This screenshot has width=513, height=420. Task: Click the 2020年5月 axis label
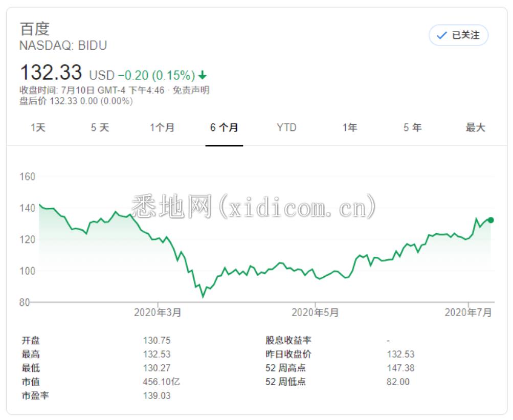(315, 313)
